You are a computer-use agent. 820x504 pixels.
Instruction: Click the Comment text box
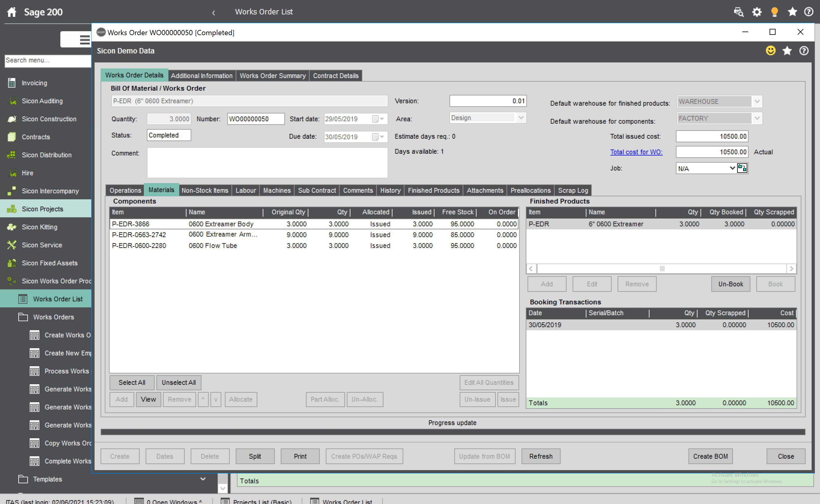[267, 163]
